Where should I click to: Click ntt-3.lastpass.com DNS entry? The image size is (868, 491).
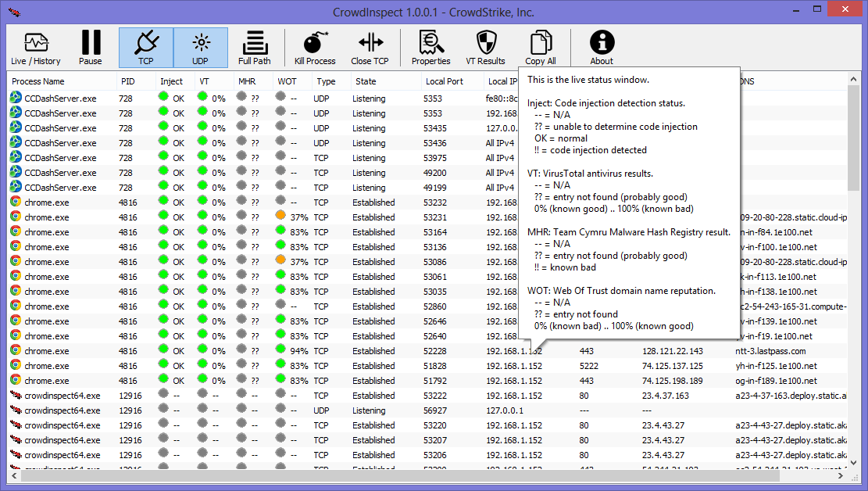click(770, 351)
